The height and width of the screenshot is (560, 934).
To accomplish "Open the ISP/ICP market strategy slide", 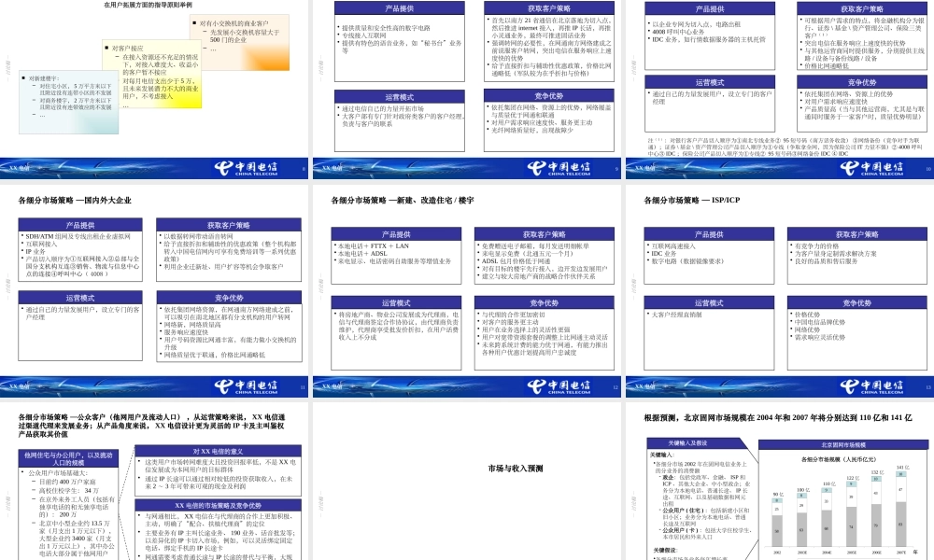I will pyautogui.click(x=780, y=290).
